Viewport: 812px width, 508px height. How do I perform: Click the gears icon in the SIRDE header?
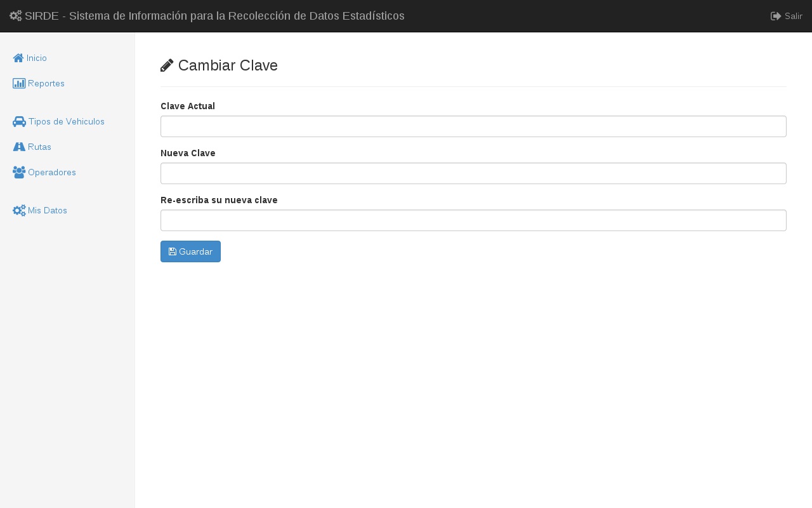pos(16,16)
